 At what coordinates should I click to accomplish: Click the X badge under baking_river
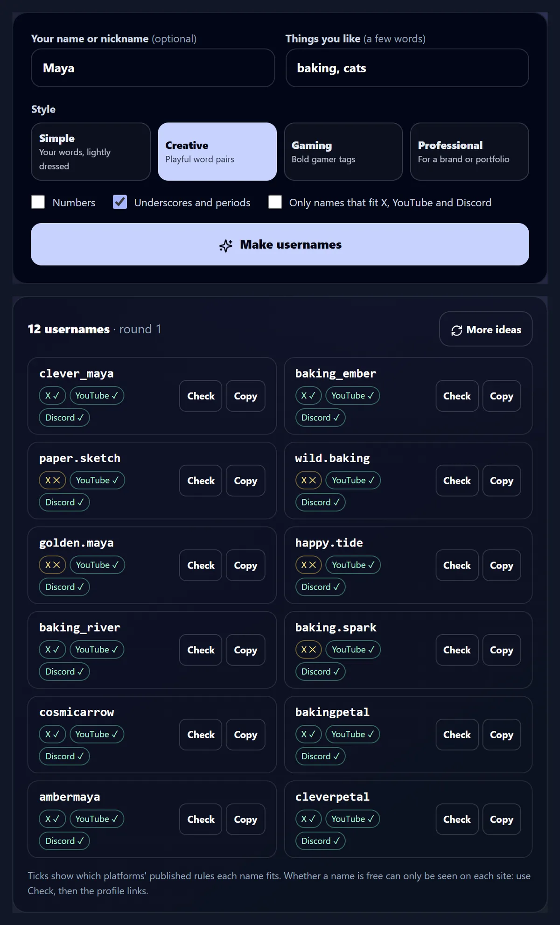52,649
